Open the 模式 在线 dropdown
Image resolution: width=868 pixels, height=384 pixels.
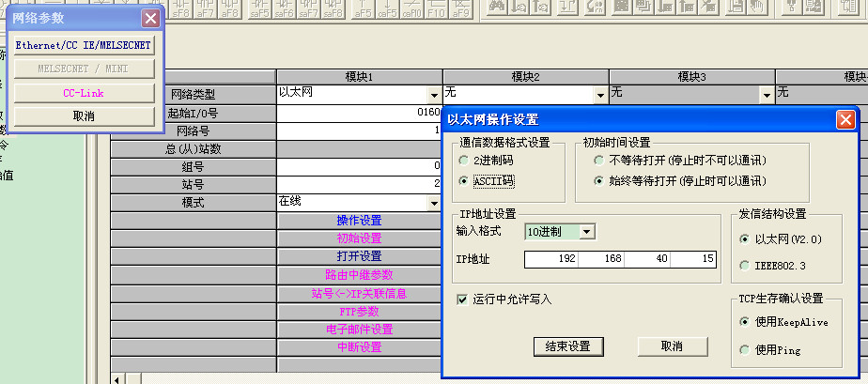[x=433, y=203]
